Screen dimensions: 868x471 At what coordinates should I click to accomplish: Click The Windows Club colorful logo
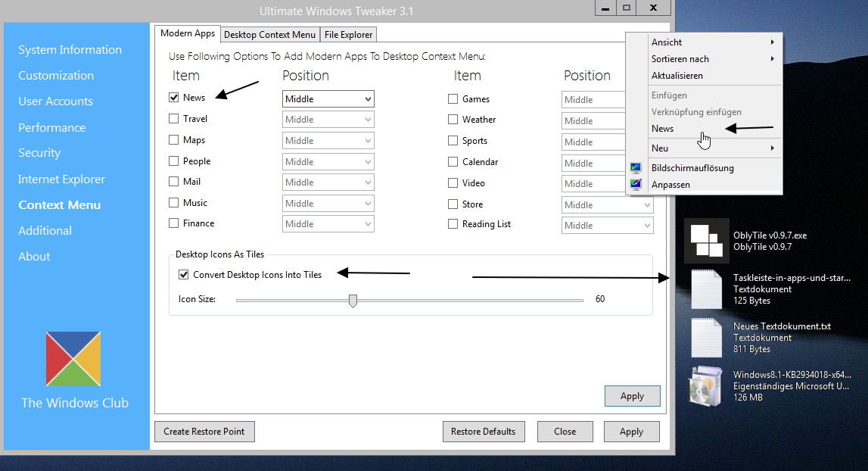[x=73, y=358]
